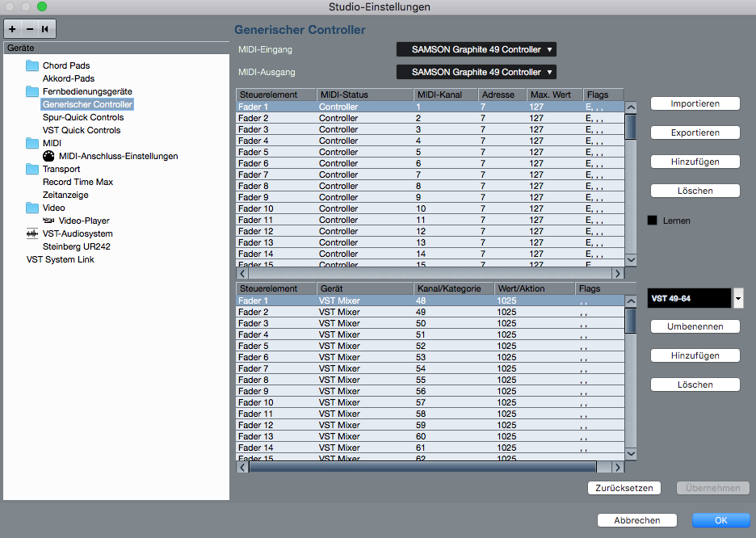
Task: Select Record Time Max tree item
Action: [78, 183]
